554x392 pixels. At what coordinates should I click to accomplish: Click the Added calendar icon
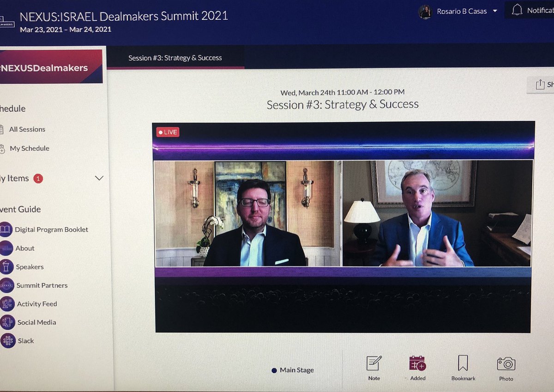417,363
